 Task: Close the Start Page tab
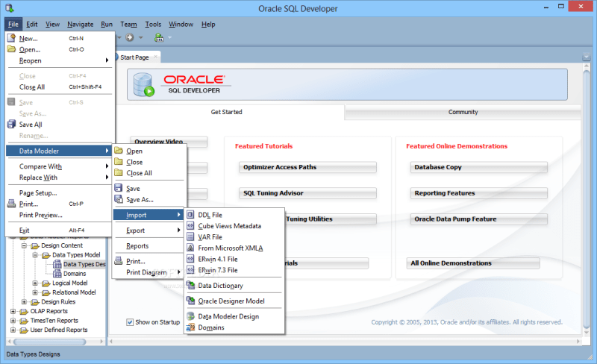(155, 57)
